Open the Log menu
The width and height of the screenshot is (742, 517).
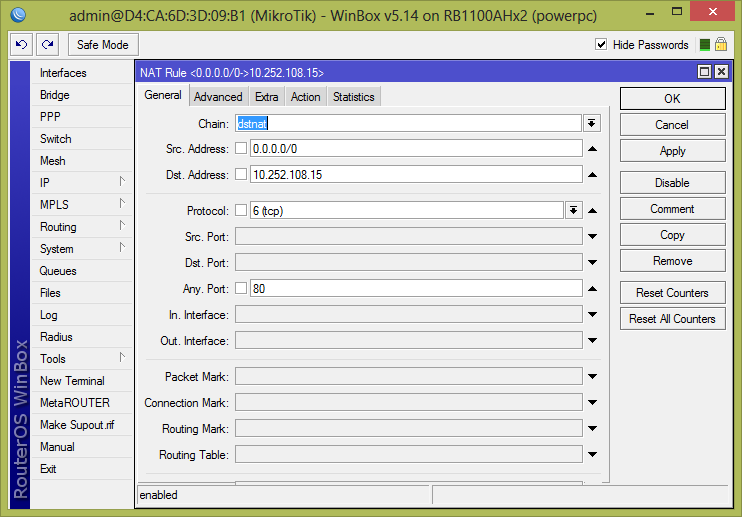(x=82, y=315)
